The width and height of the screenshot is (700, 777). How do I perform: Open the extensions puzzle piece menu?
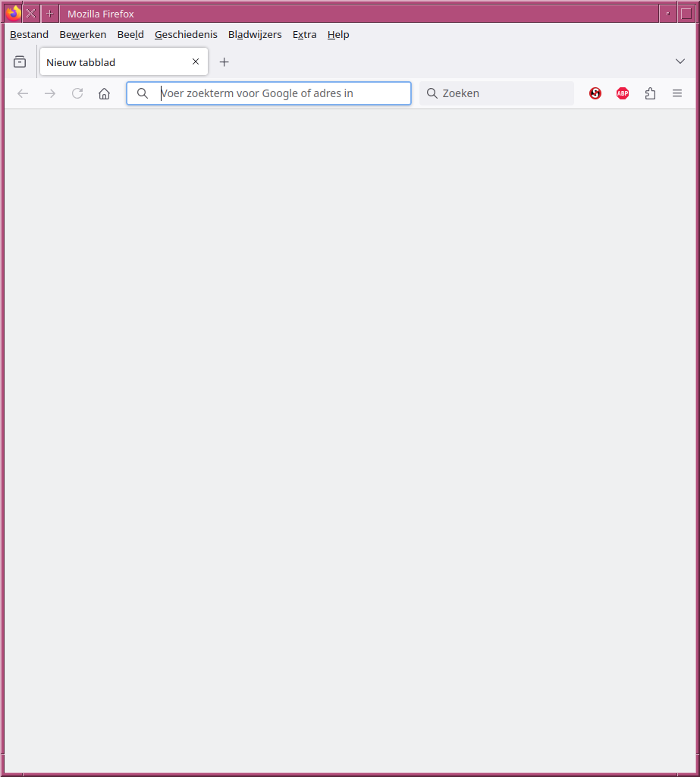[650, 93]
